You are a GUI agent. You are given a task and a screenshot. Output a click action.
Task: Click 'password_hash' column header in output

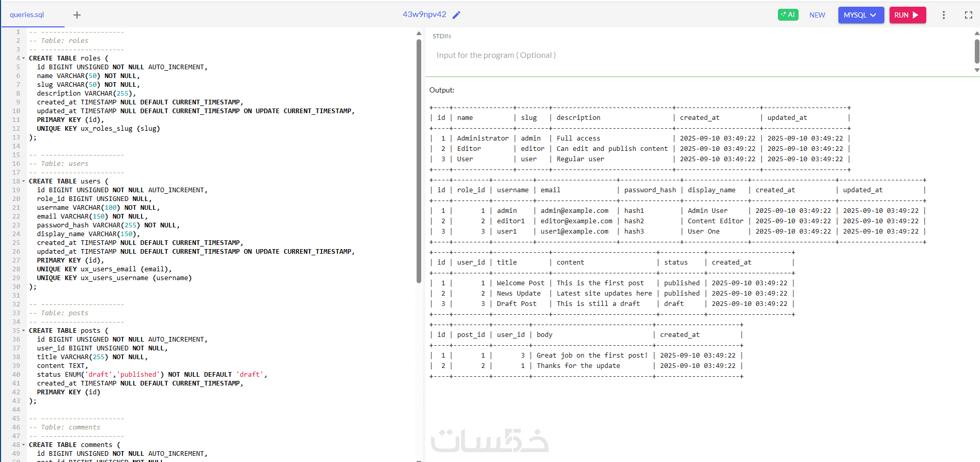tap(650, 190)
